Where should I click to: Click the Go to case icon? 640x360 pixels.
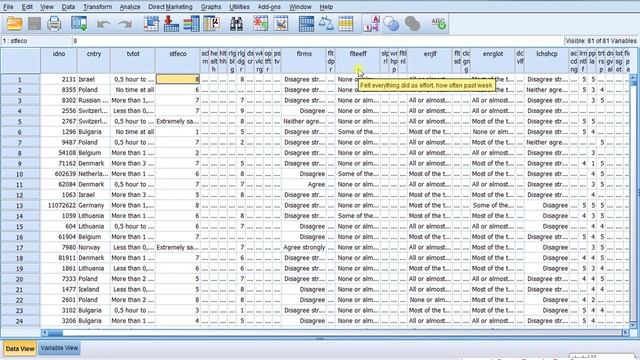click(151, 23)
